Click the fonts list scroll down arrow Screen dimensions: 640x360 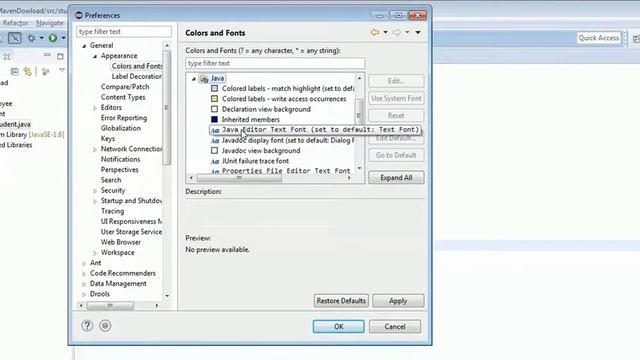click(x=359, y=168)
